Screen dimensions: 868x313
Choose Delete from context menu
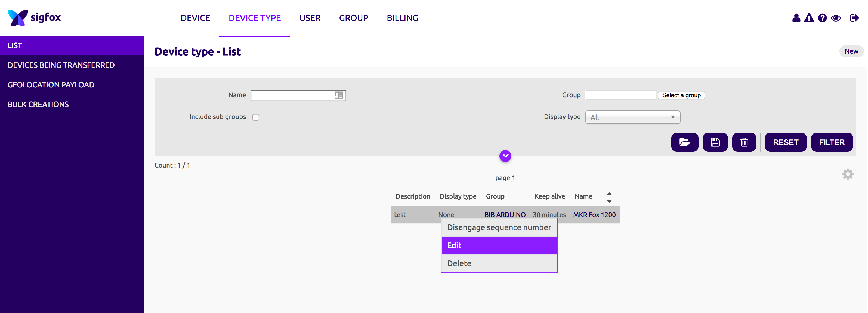click(x=499, y=263)
